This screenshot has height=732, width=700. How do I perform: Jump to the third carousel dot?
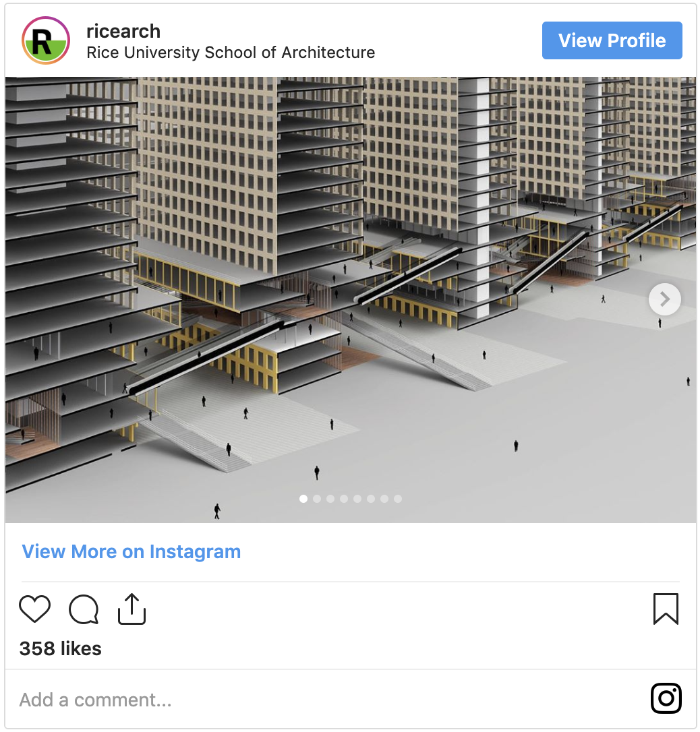pos(330,499)
